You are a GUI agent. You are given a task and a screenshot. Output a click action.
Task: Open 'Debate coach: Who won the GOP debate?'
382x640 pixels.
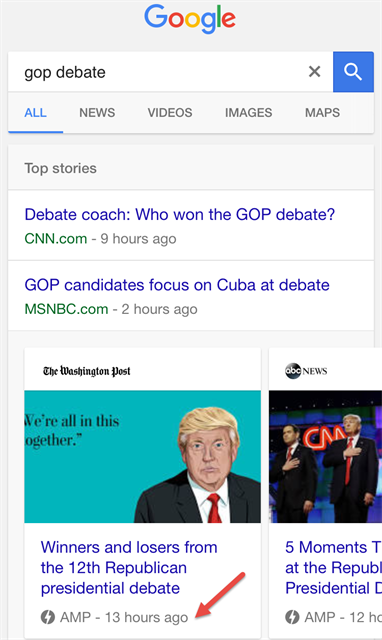[x=180, y=214]
